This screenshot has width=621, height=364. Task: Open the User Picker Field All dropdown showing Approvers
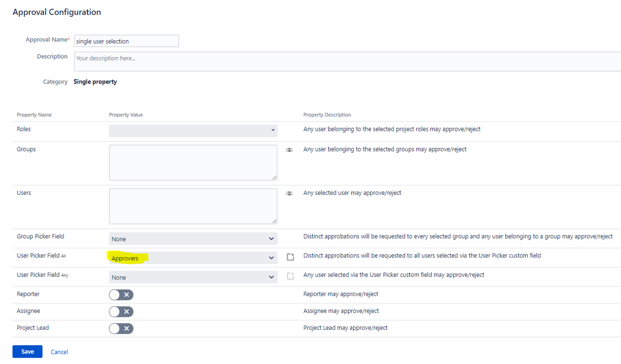coord(193,258)
